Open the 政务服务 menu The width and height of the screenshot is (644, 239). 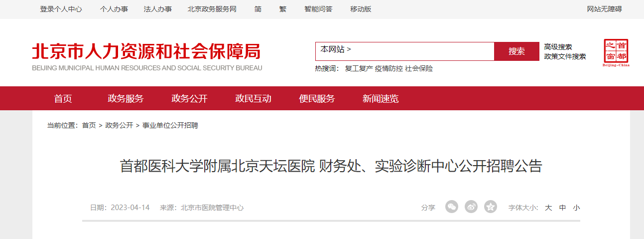(126, 99)
